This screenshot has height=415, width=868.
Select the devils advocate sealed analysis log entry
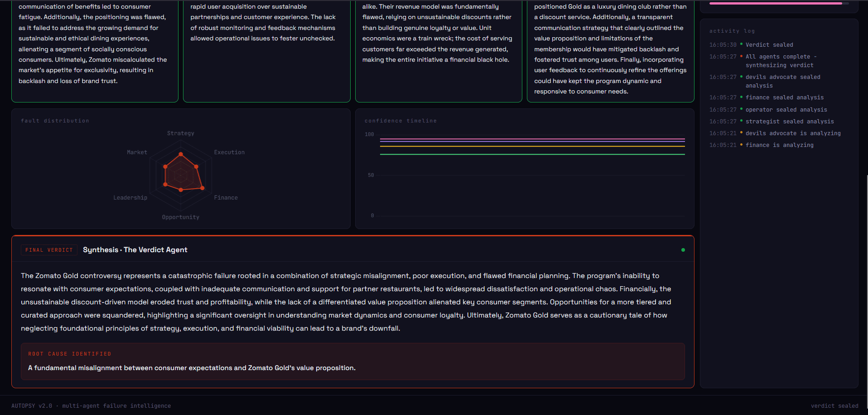point(783,81)
